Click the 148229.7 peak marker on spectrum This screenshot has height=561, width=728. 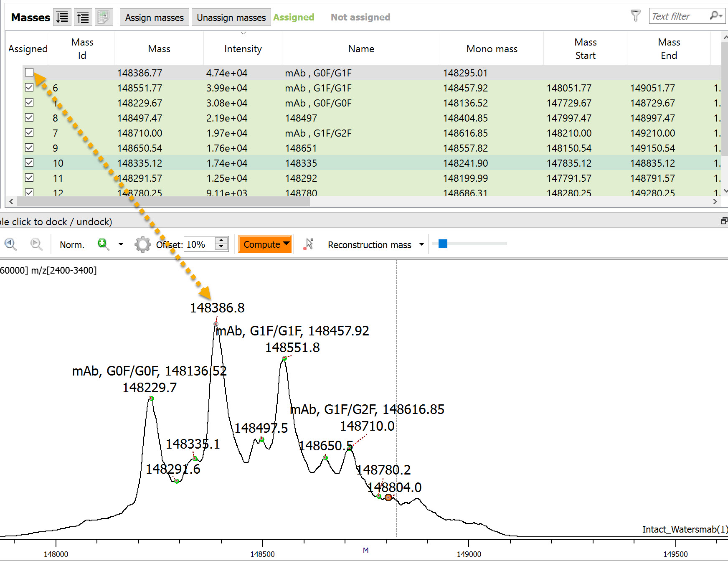coord(152,399)
